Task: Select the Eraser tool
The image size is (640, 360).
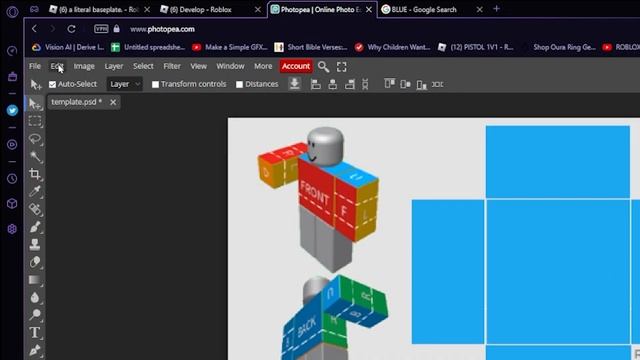Action: [35, 262]
